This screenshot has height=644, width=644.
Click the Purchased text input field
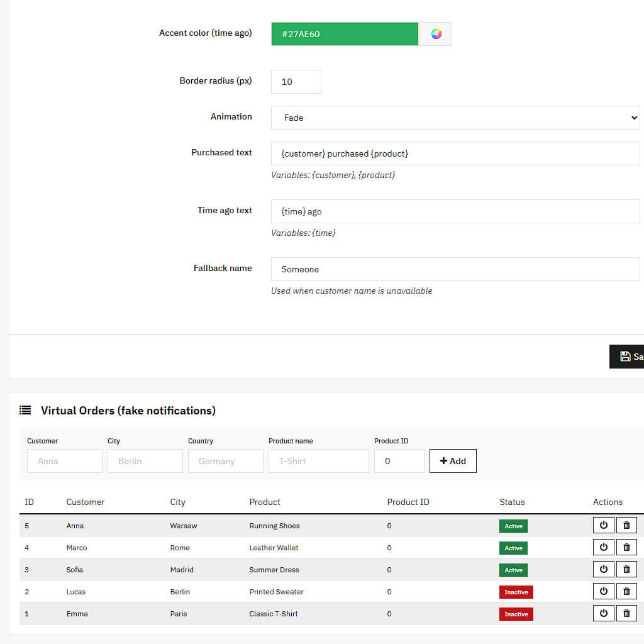pyautogui.click(x=455, y=153)
